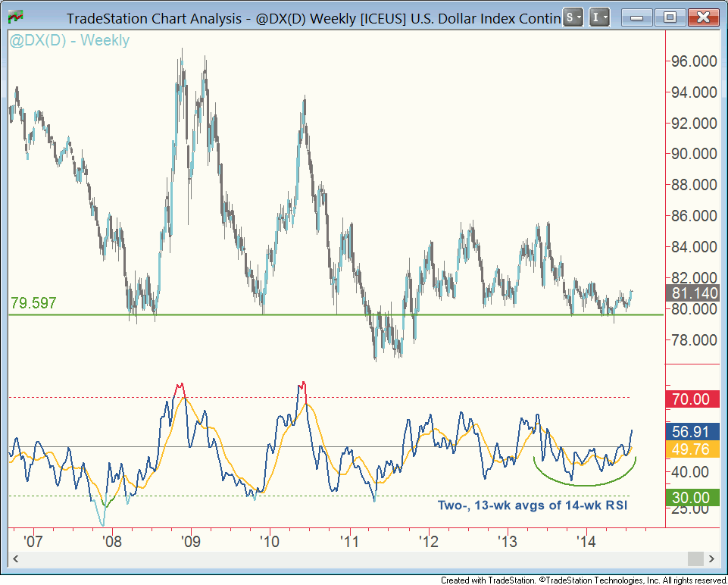Minimize the Chart Analysis window
Viewport: 728px width, 585px height.
637,17
